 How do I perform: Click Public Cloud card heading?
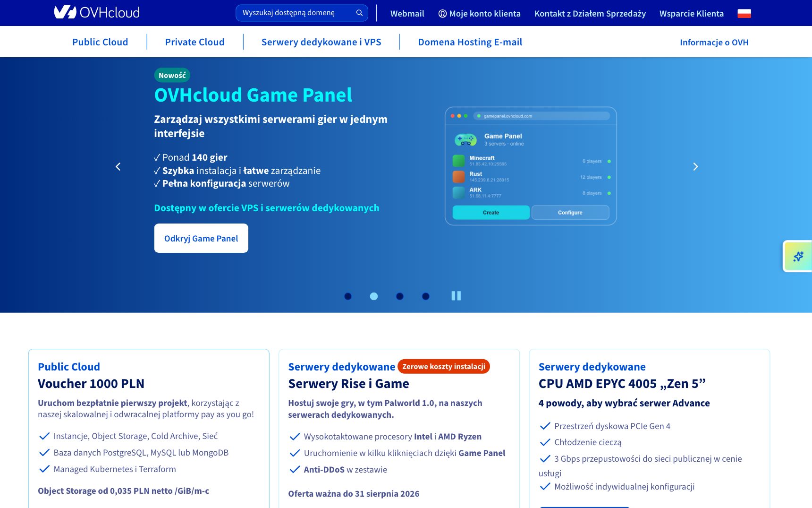tap(69, 367)
